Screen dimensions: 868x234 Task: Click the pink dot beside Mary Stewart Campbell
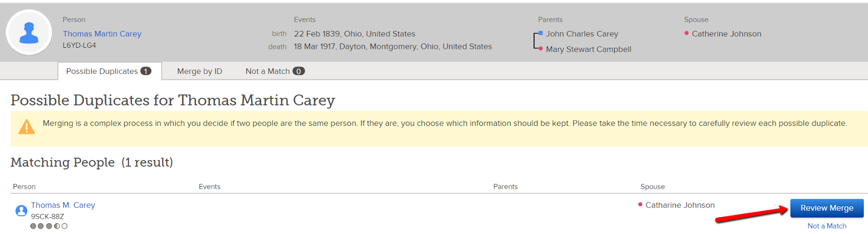[541, 49]
